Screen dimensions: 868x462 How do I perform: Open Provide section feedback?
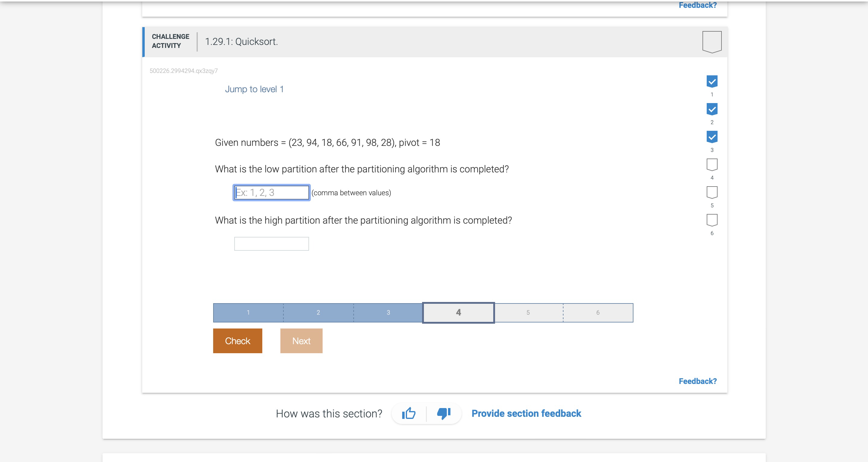pyautogui.click(x=527, y=413)
